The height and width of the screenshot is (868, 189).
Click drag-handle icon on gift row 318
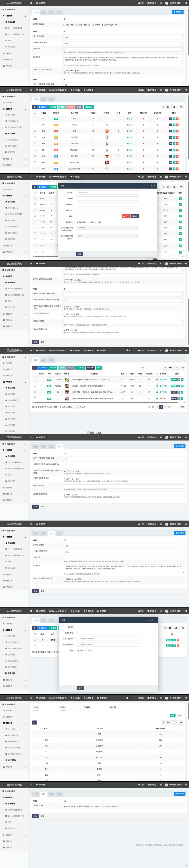point(170,131)
